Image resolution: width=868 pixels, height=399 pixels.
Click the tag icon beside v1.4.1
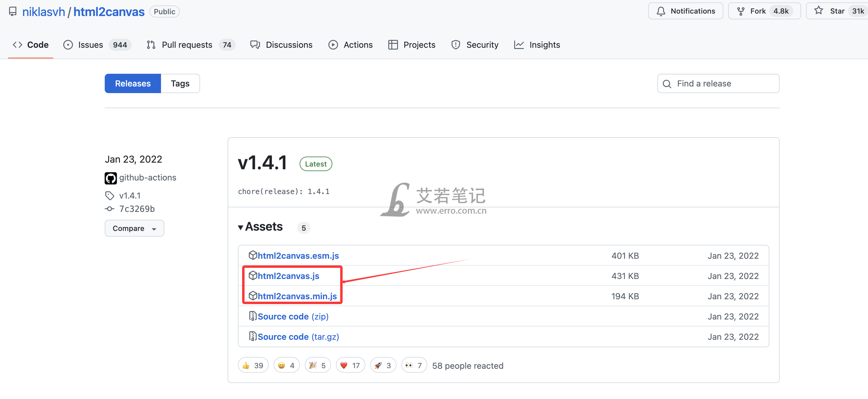tap(110, 196)
